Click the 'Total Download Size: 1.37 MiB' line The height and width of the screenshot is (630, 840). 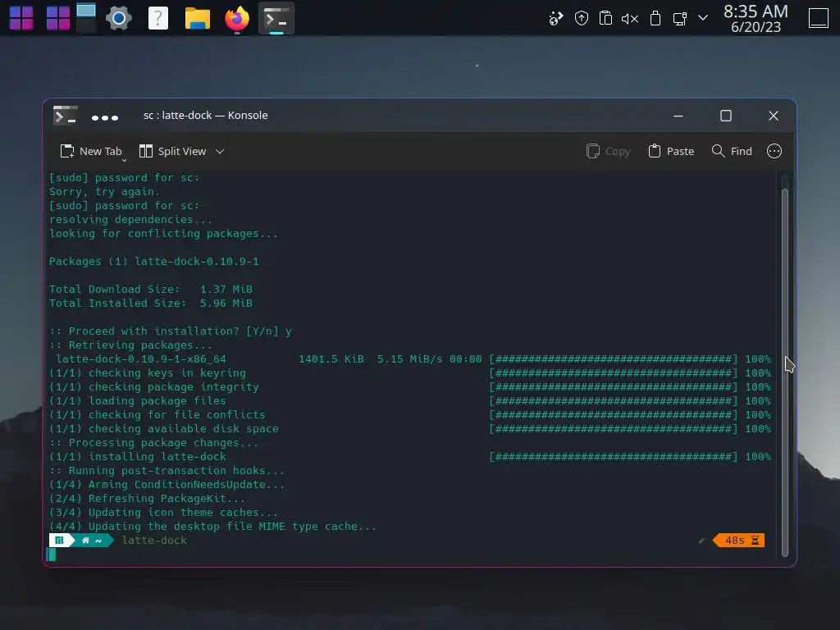click(151, 290)
